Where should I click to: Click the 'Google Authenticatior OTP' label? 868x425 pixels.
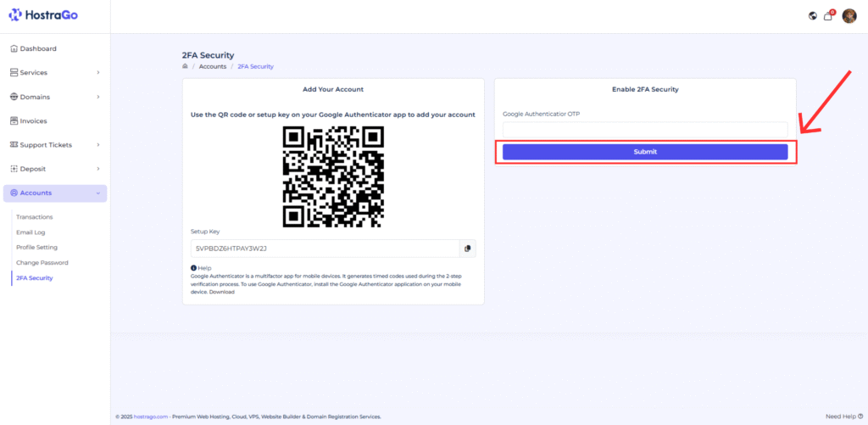pyautogui.click(x=541, y=114)
